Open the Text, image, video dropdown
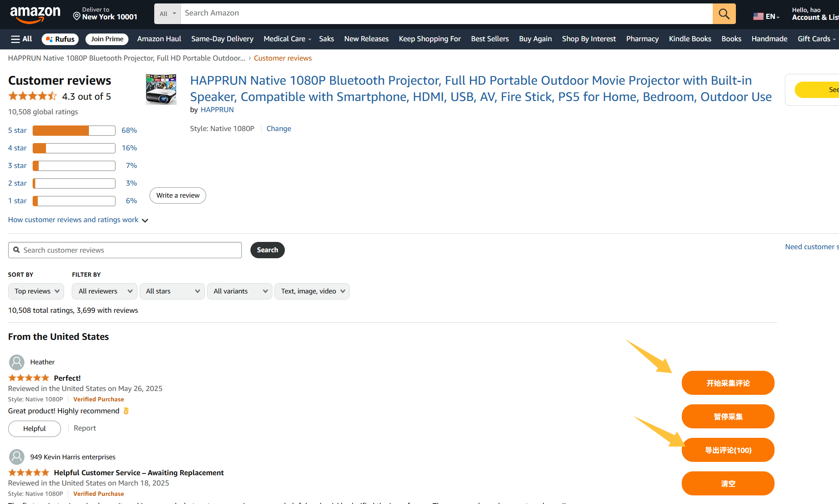Screen dimensions: 839x504 [x=312, y=291]
